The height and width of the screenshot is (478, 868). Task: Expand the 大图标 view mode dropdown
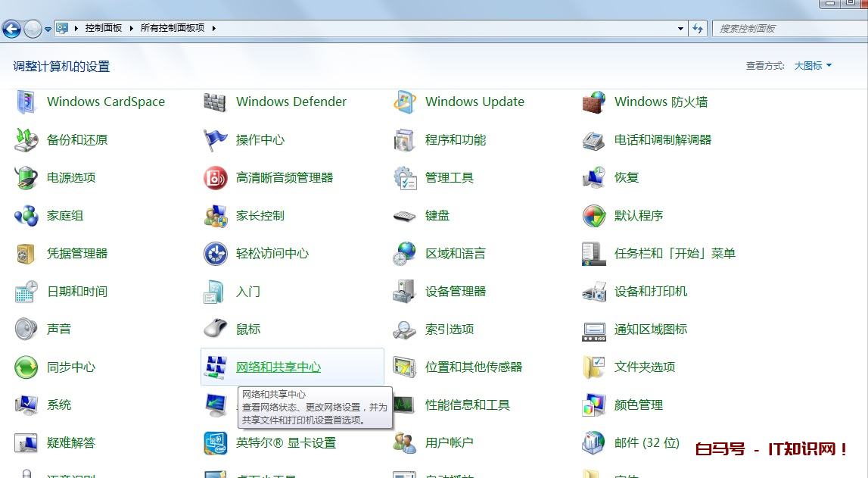(x=813, y=66)
